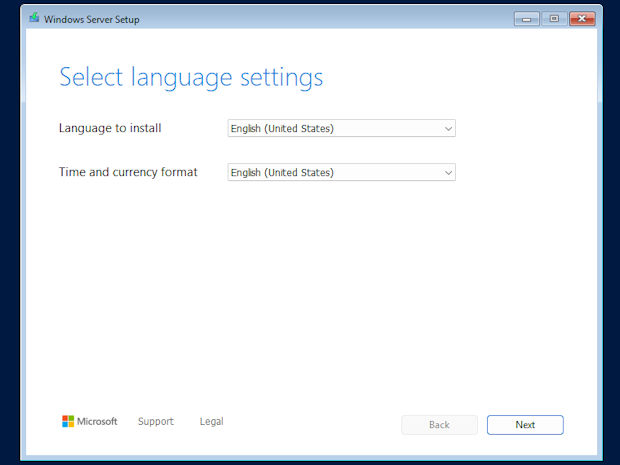The image size is (620, 465).
Task: Click the chevron on Language to install dropdown
Action: [448, 128]
